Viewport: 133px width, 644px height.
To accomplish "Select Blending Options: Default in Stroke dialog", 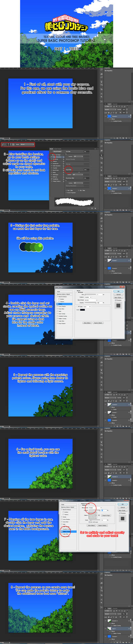I will point(64,294).
